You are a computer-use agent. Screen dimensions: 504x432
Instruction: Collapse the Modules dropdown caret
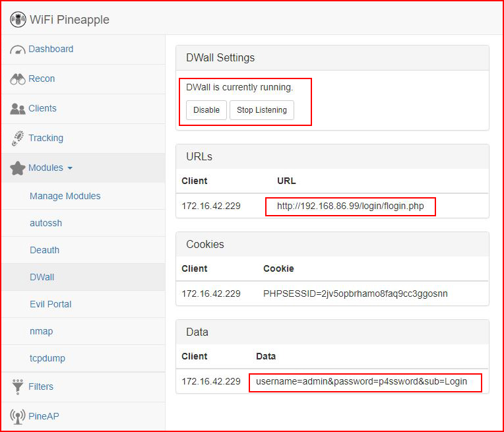(70, 168)
